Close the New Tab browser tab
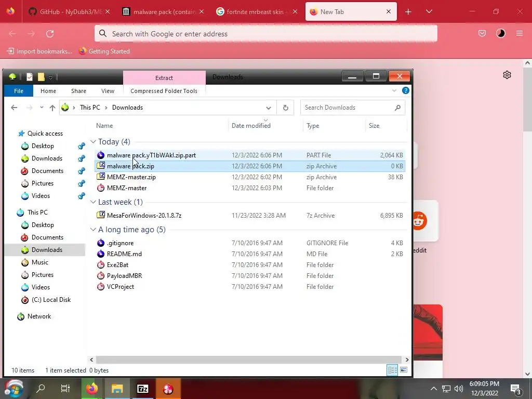Image resolution: width=532 pixels, height=399 pixels. click(389, 11)
